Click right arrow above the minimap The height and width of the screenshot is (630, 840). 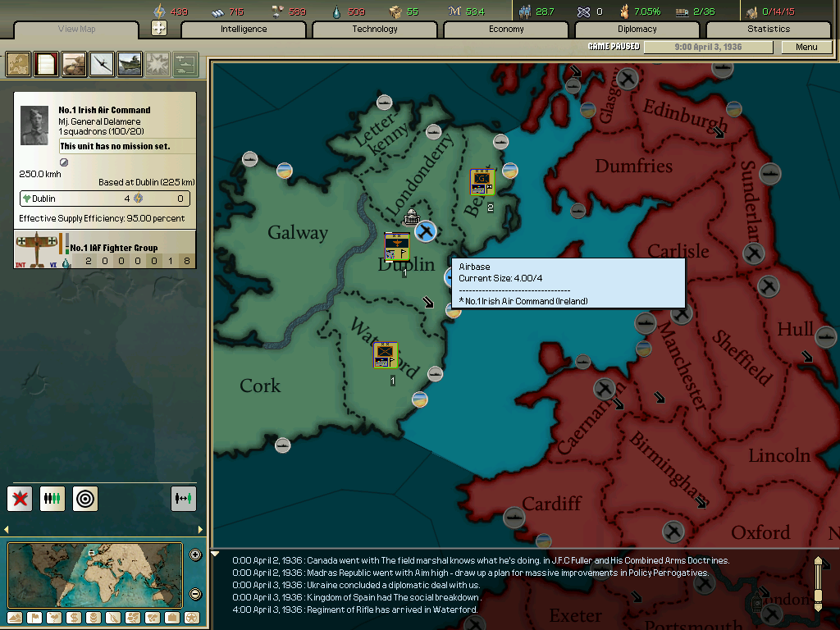click(200, 530)
